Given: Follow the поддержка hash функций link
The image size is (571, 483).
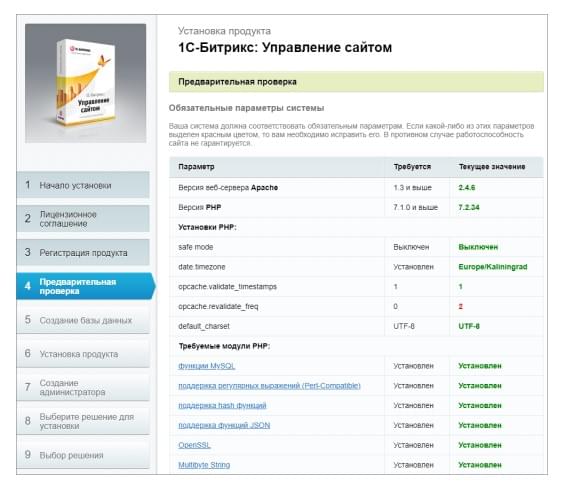Looking at the screenshot, I should tap(222, 405).
